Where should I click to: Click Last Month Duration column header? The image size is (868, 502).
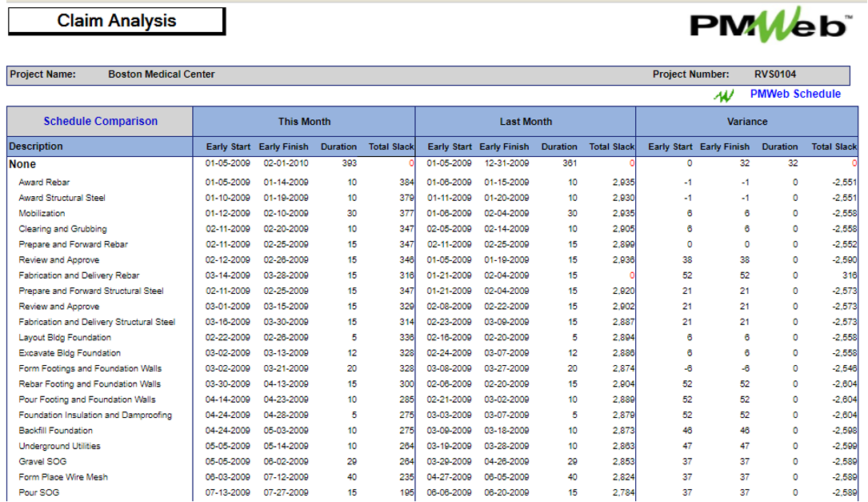pyautogui.click(x=559, y=147)
